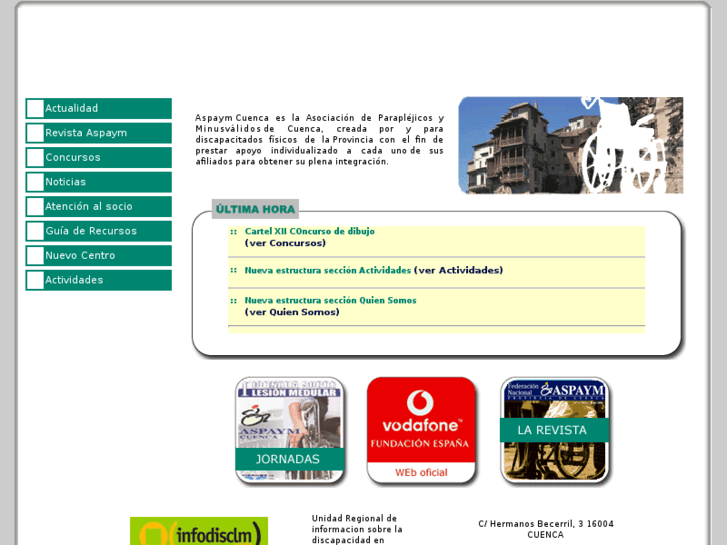This screenshot has width=727, height=545.
Task: Open Atención al socio page
Action: click(x=98, y=206)
